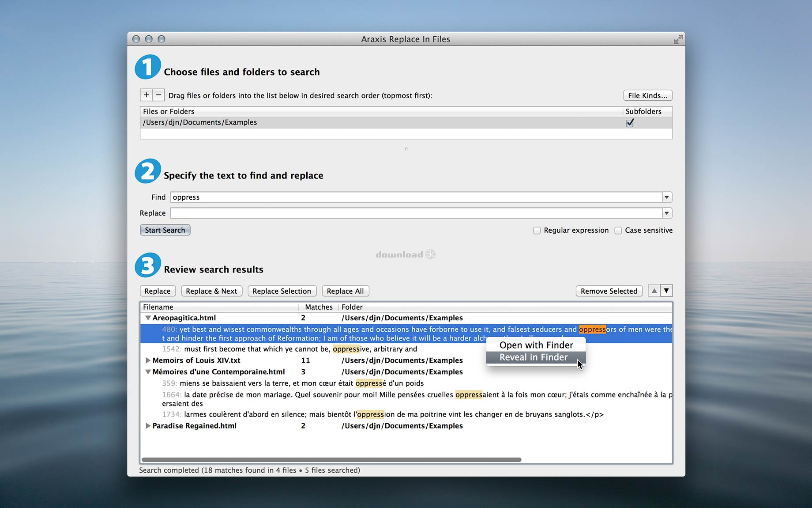Choose Open with Finder from context menu
Screen dimensions: 812x508
(x=536, y=345)
